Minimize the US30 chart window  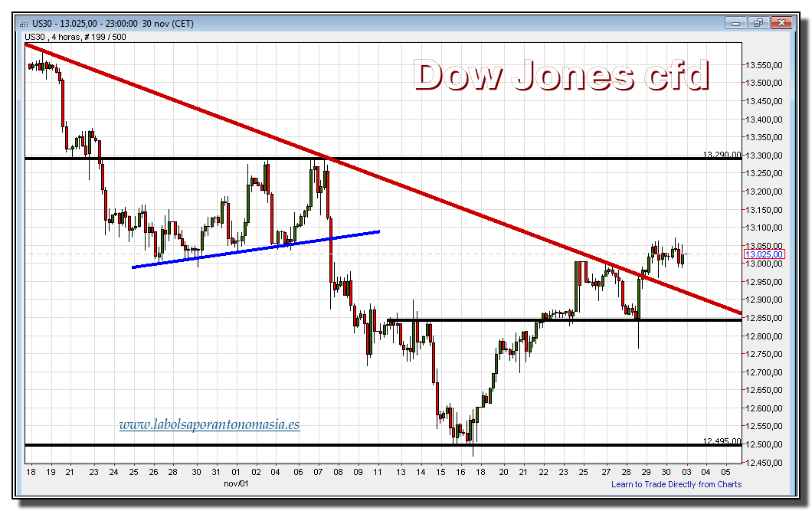(x=735, y=23)
